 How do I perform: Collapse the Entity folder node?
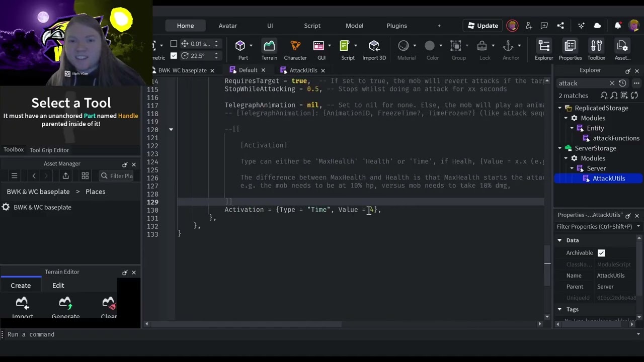(572, 128)
